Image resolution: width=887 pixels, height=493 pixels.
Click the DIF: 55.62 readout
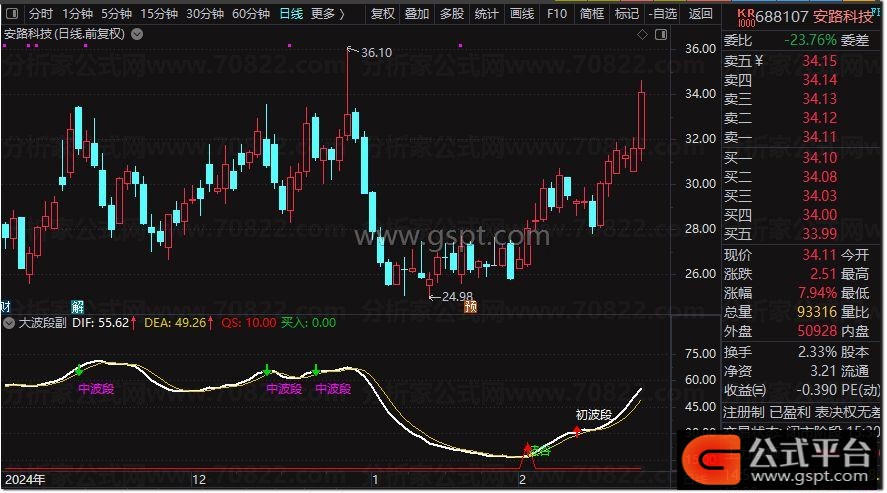click(104, 323)
